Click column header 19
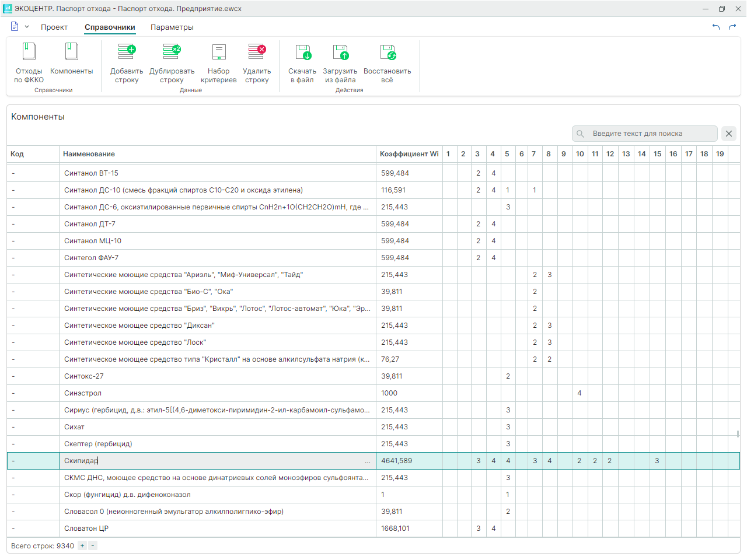747x560 pixels. click(720, 154)
